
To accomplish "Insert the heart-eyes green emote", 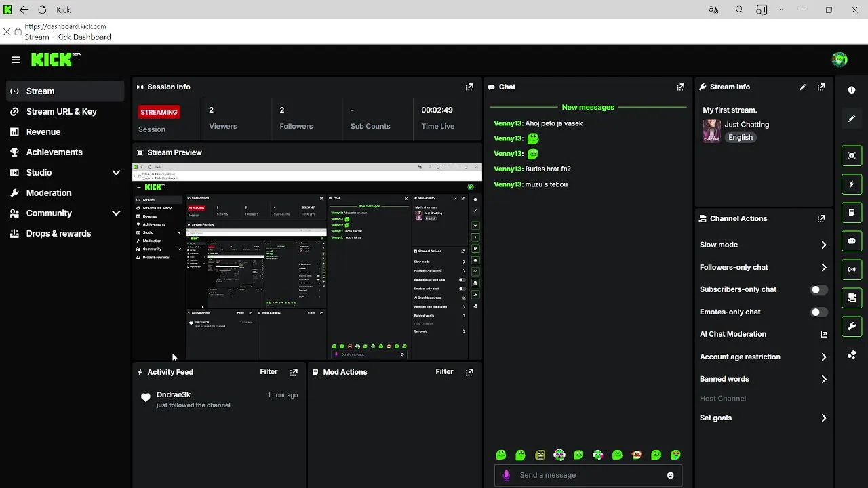I will 675,455.
